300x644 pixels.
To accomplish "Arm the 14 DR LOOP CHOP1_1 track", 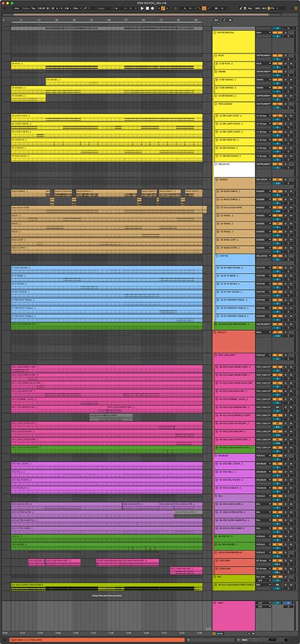I will point(291,131).
